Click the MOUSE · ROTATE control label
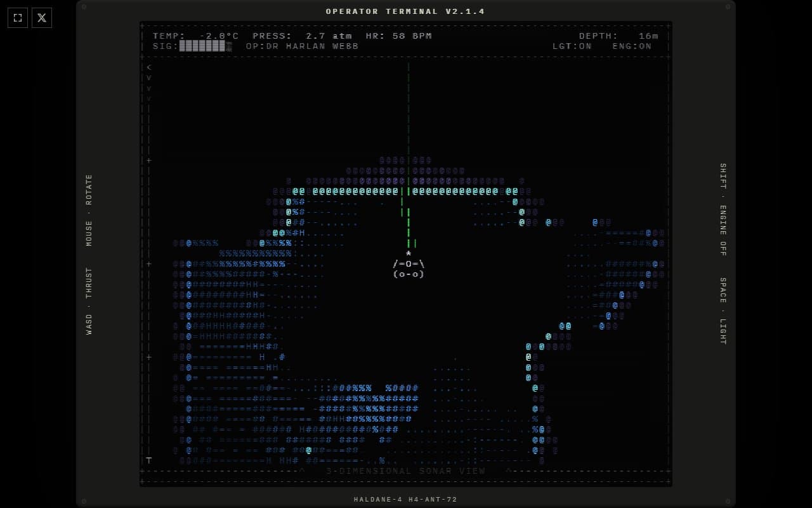 [x=89, y=210]
